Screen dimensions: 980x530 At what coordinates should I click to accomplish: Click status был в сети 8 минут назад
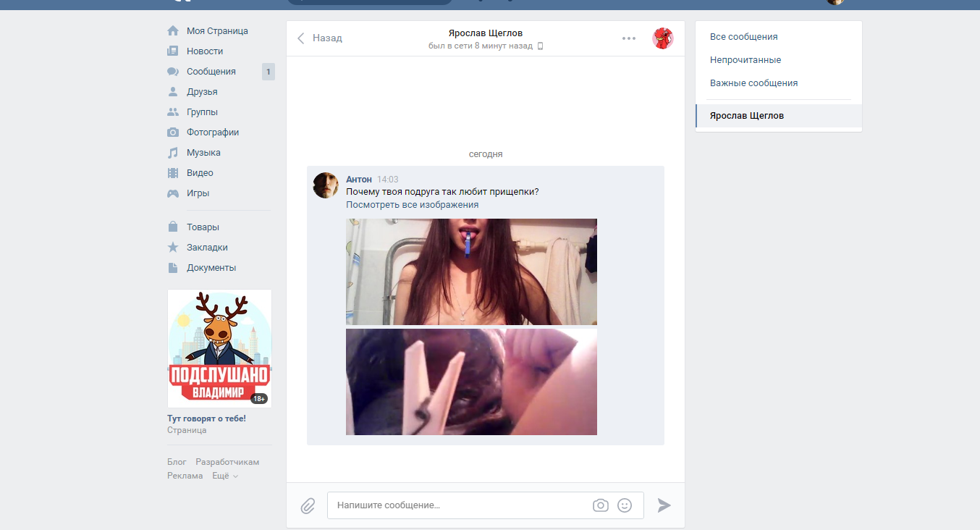tap(481, 46)
